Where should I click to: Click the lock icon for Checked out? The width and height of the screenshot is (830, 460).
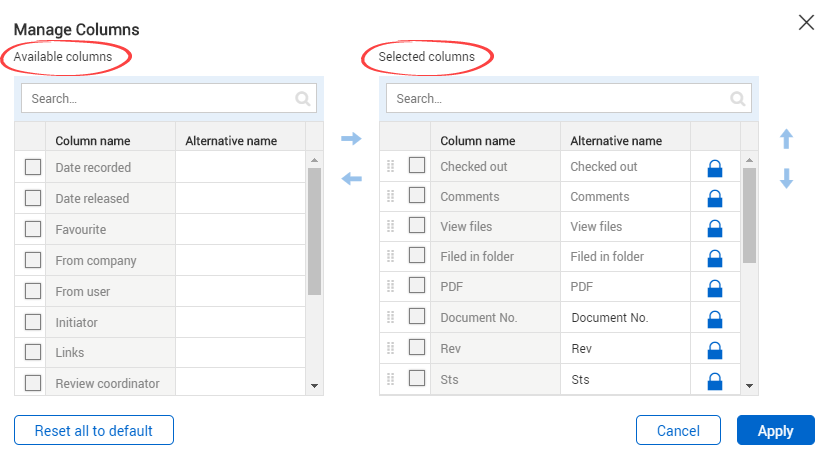click(714, 168)
